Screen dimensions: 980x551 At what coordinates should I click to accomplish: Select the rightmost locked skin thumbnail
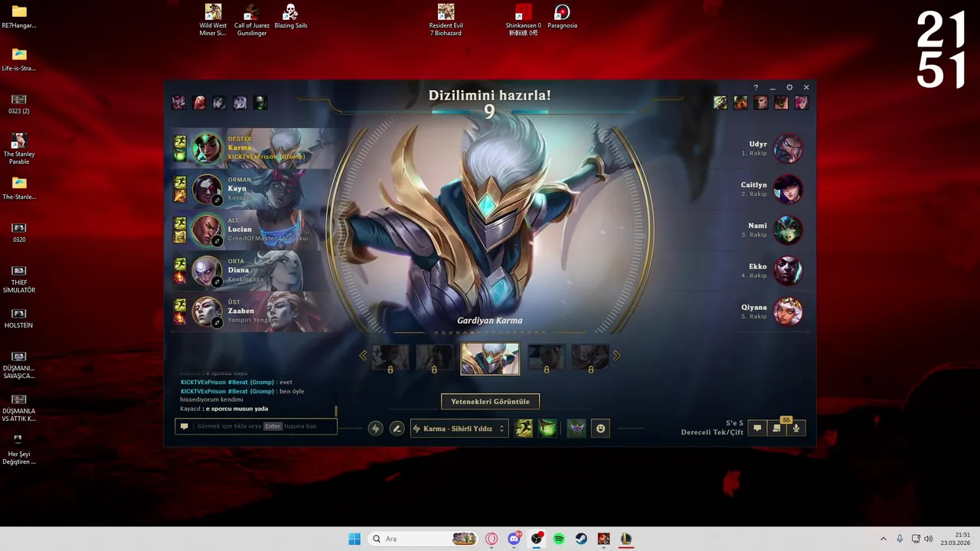pos(590,357)
